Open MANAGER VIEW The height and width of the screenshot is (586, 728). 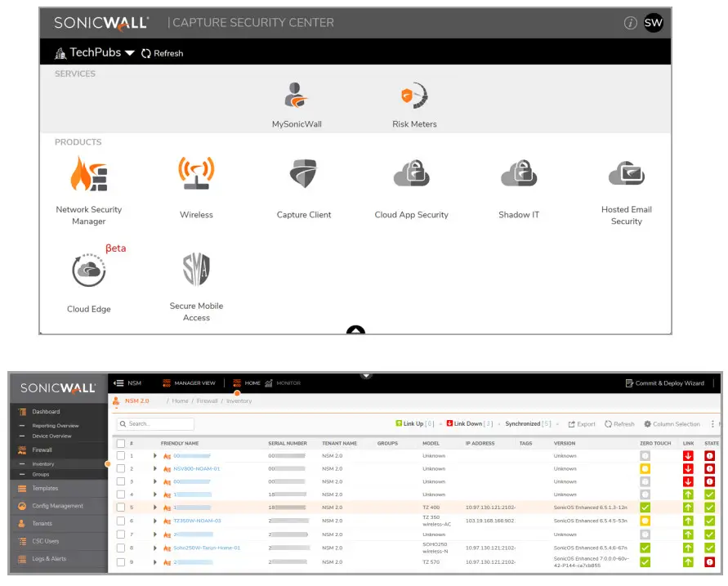(190, 382)
